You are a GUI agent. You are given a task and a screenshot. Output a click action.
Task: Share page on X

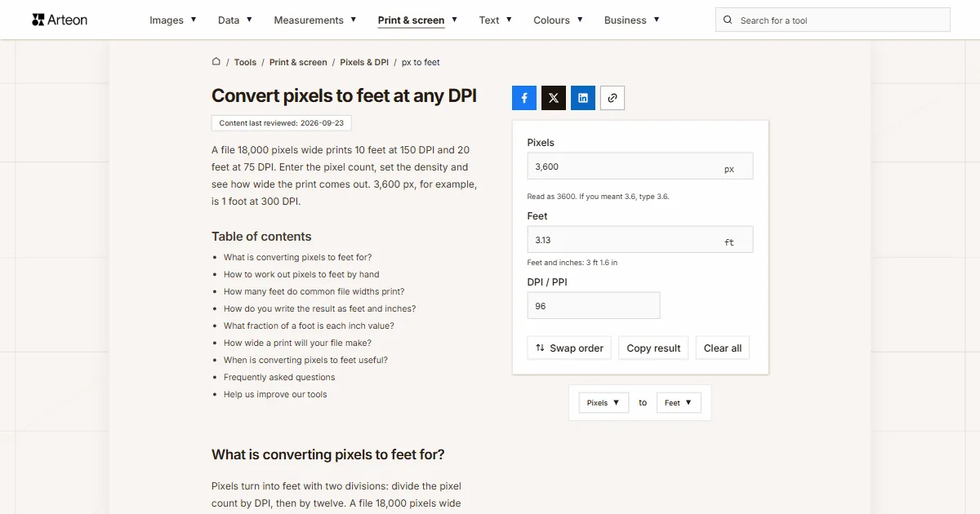[554, 98]
